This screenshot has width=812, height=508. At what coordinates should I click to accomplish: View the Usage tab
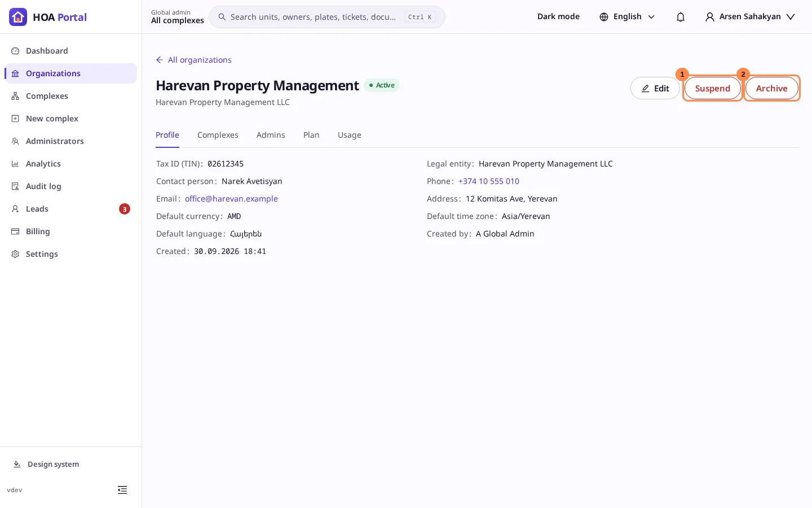tap(350, 135)
